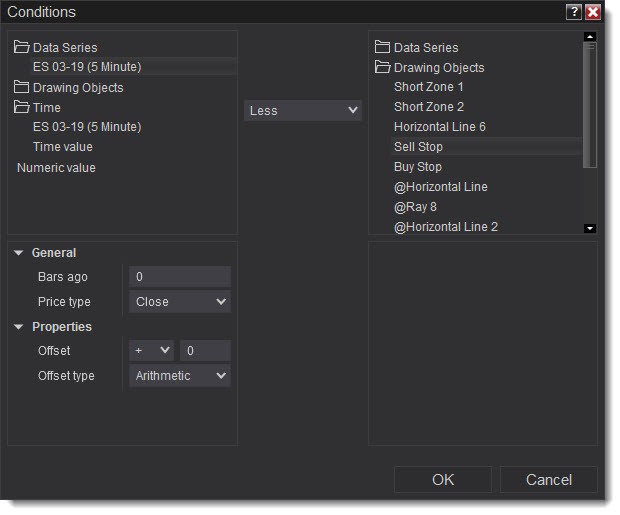Image resolution: width=620 pixels, height=515 pixels.
Task: Select Time value under Time
Action: pyautogui.click(x=63, y=147)
